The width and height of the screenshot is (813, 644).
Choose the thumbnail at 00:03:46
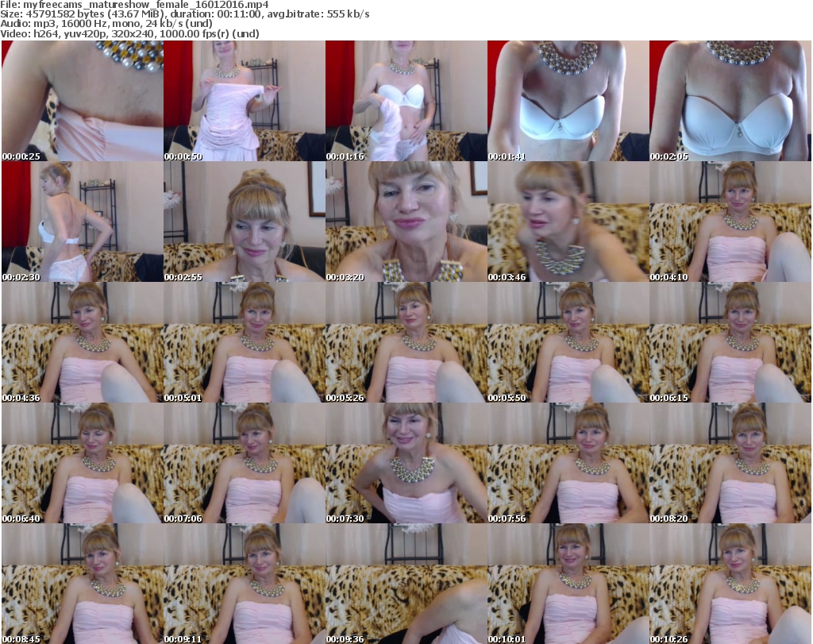(568, 222)
